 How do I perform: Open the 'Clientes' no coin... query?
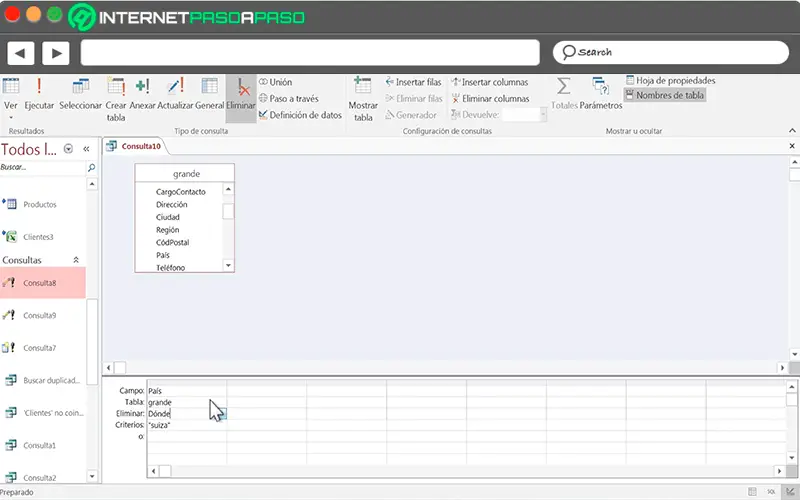[x=43, y=413]
